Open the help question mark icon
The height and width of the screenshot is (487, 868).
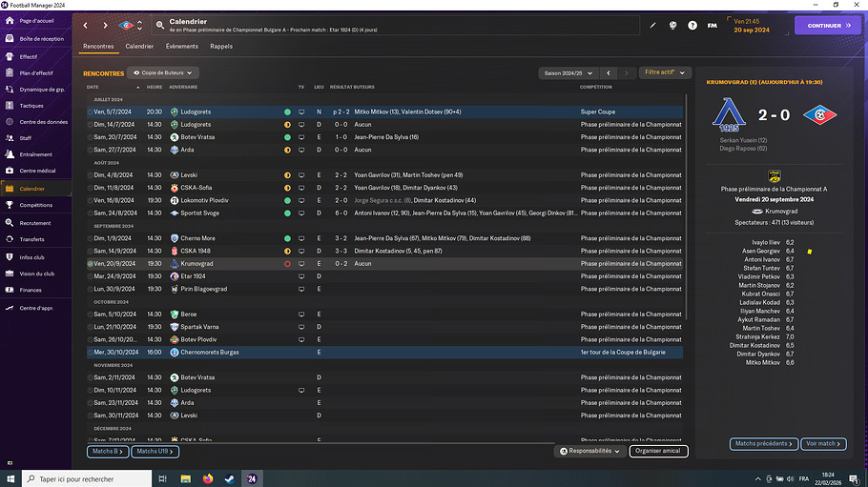point(692,25)
